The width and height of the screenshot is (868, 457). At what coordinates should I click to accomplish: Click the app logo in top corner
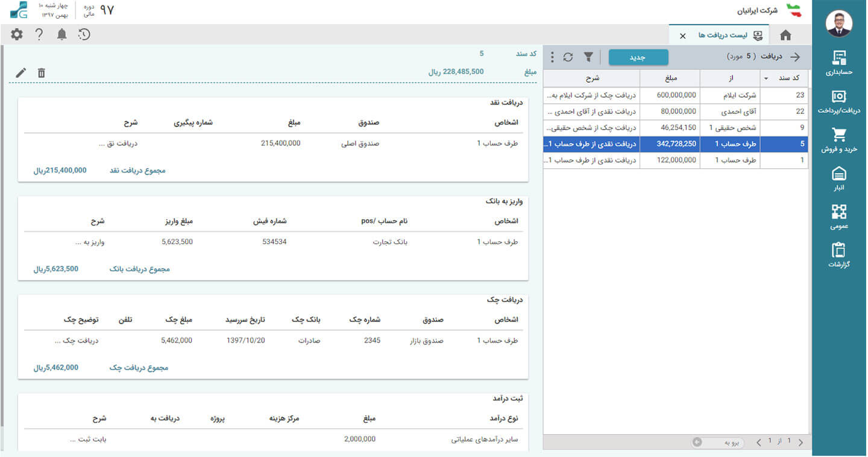tap(19, 10)
